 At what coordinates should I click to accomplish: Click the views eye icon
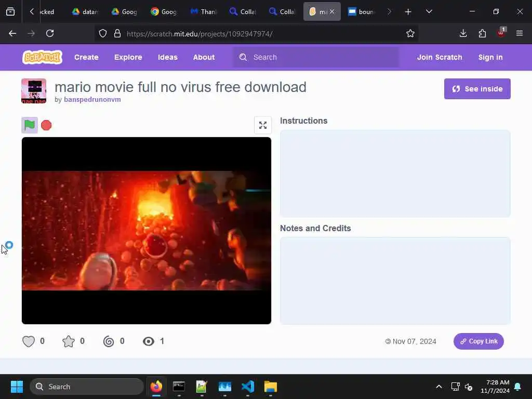148,341
